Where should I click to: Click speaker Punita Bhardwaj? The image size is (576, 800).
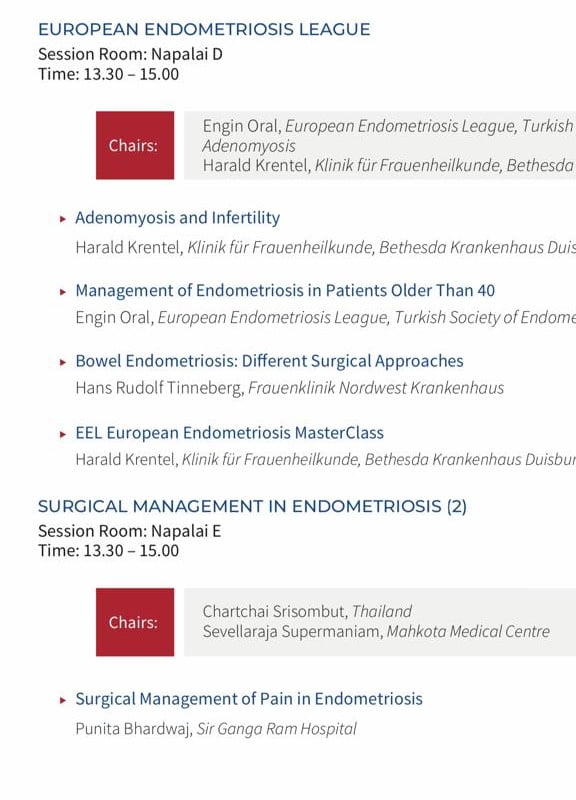click(134, 729)
